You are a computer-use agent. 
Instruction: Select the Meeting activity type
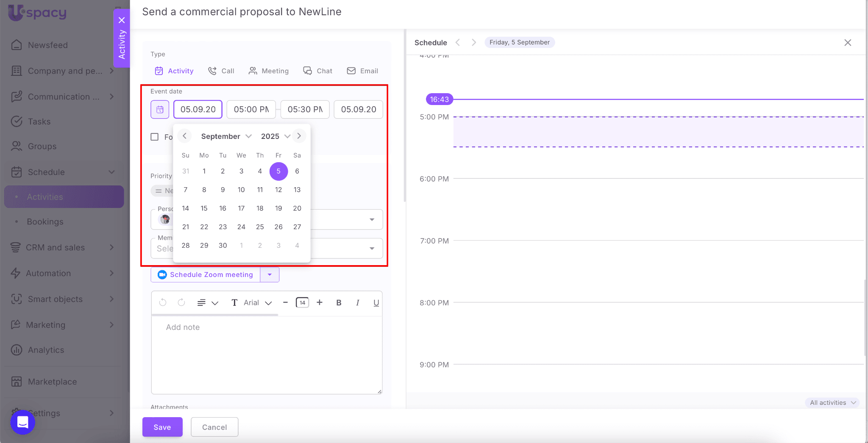tap(269, 71)
